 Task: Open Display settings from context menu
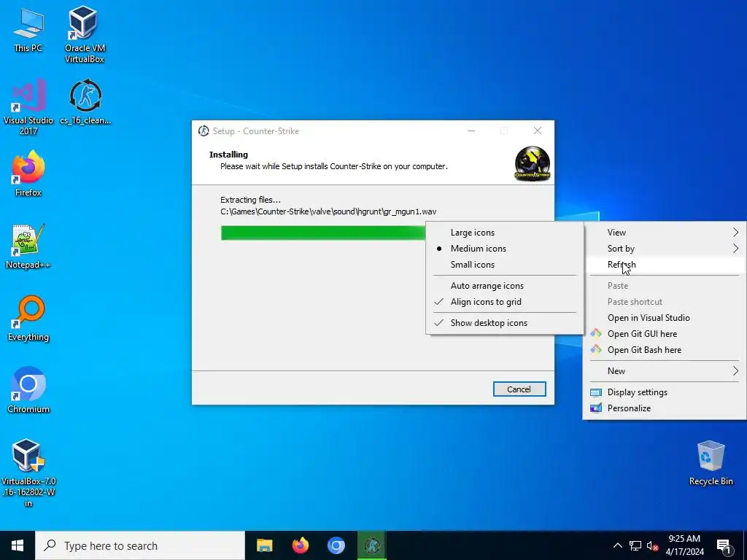[665, 392]
